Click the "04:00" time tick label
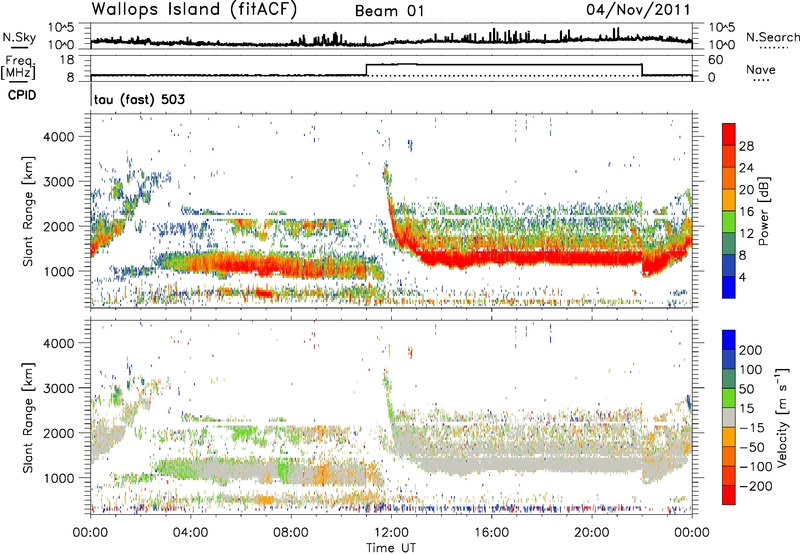The image size is (800, 554). [x=190, y=533]
